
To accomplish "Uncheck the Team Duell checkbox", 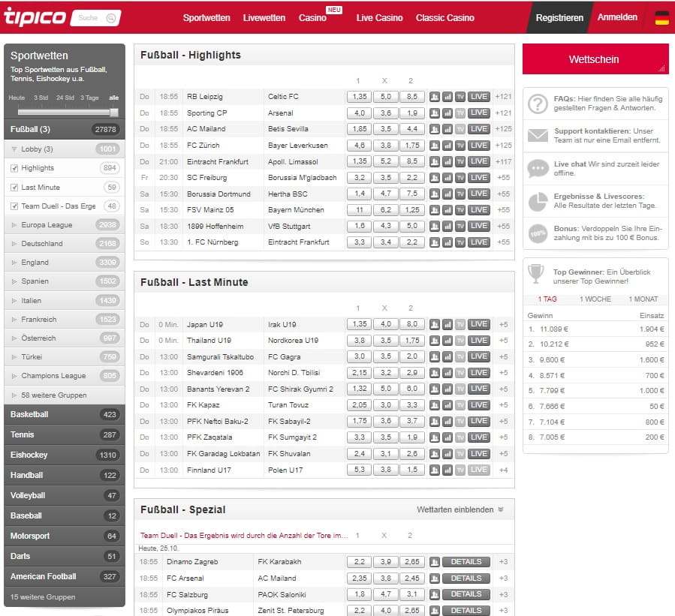I will pyautogui.click(x=14, y=206).
